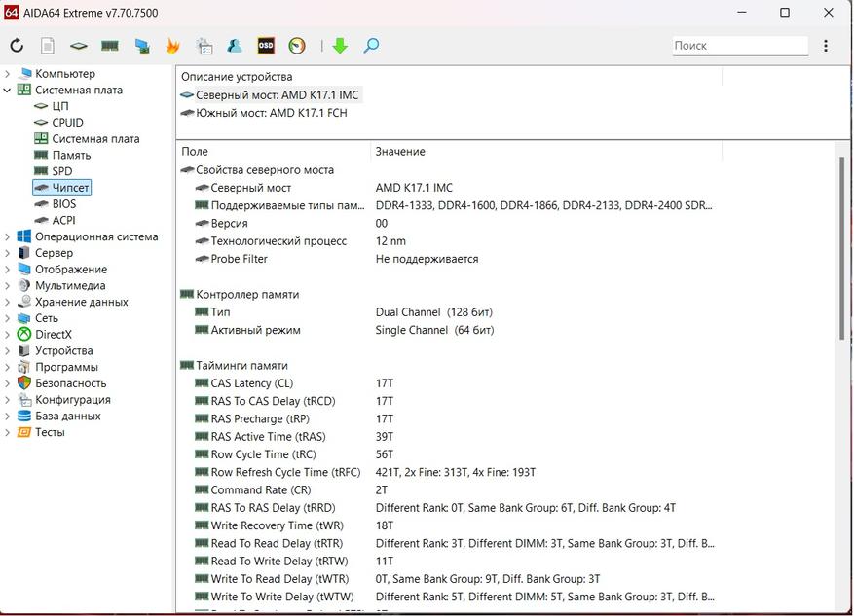Image resolution: width=854 pixels, height=616 pixels.
Task: Expand the Компьютер tree node
Action: pos(8,74)
